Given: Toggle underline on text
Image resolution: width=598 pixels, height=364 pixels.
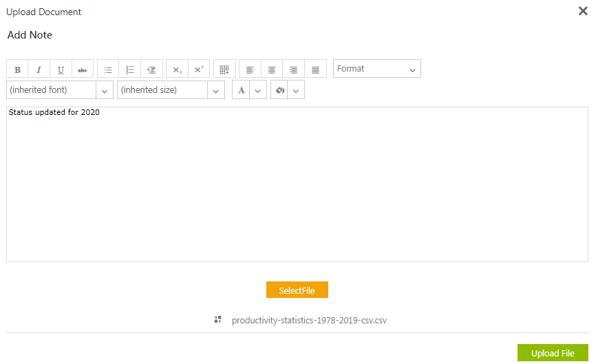Looking at the screenshot, I should coord(61,69).
